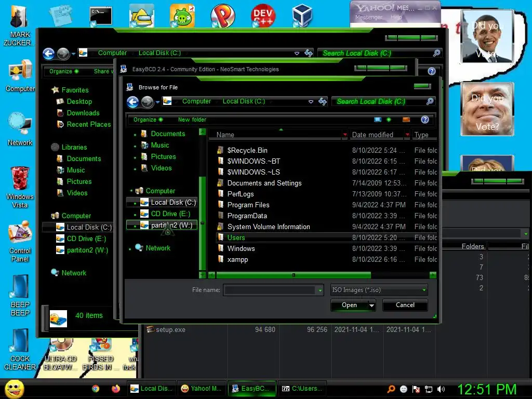Click Back arrow in Browse for File dialog
This screenshot has height=399, width=532.
tap(132, 102)
